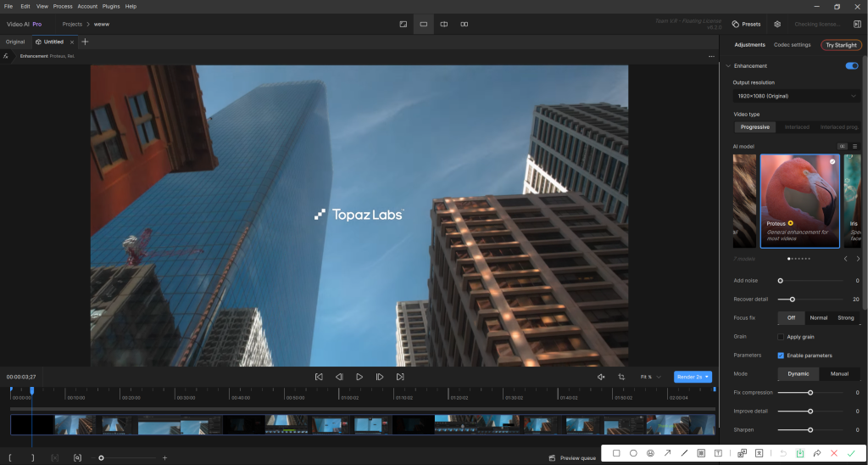Select arrow annotation tool
868x465 pixels.
pos(668,453)
